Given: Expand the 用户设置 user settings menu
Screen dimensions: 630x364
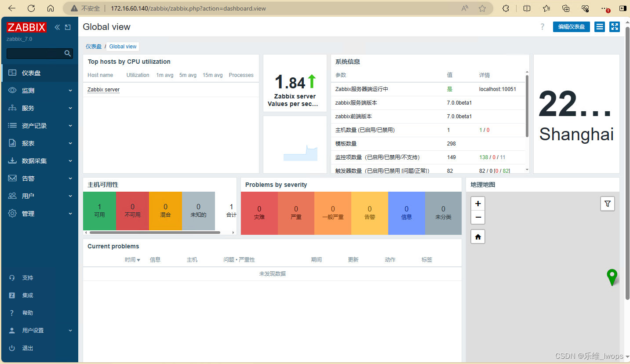Looking at the screenshot, I should [40, 331].
